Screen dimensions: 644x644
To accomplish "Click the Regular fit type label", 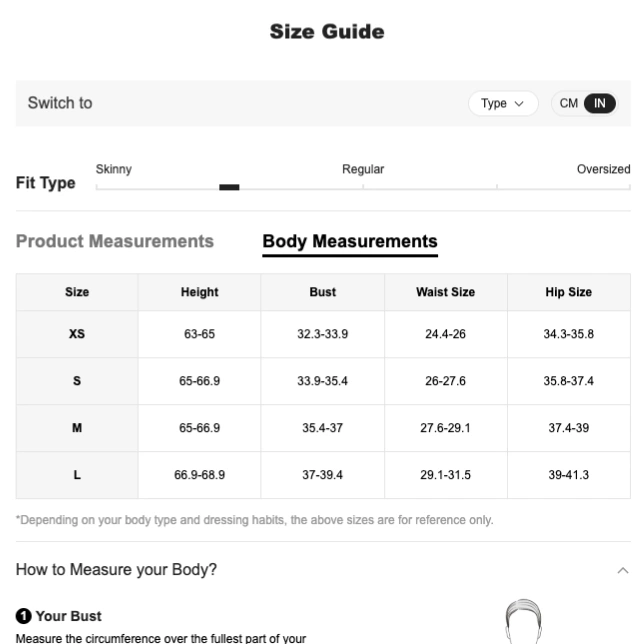I will (x=363, y=169).
